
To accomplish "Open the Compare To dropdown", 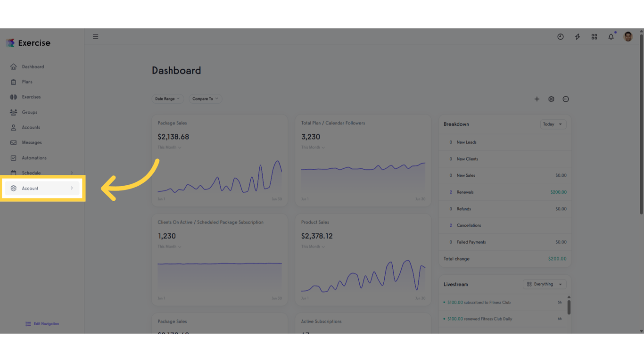I will (205, 99).
